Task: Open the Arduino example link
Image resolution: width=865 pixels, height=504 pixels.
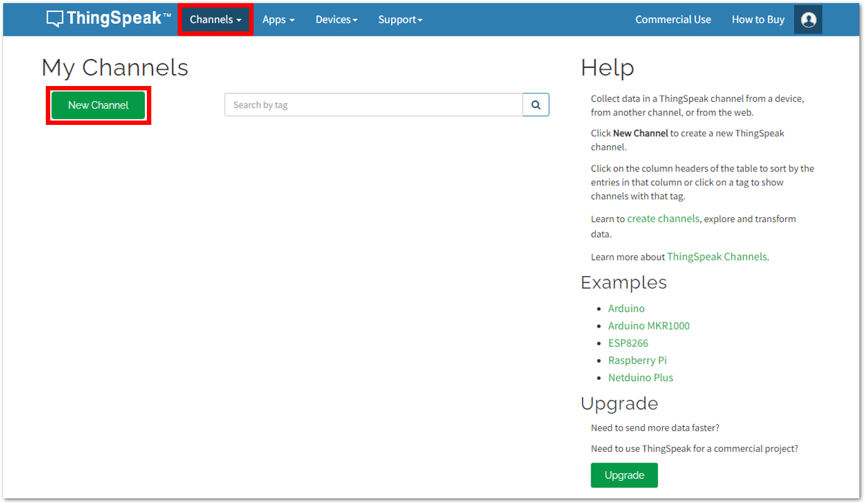Action: [x=626, y=309]
